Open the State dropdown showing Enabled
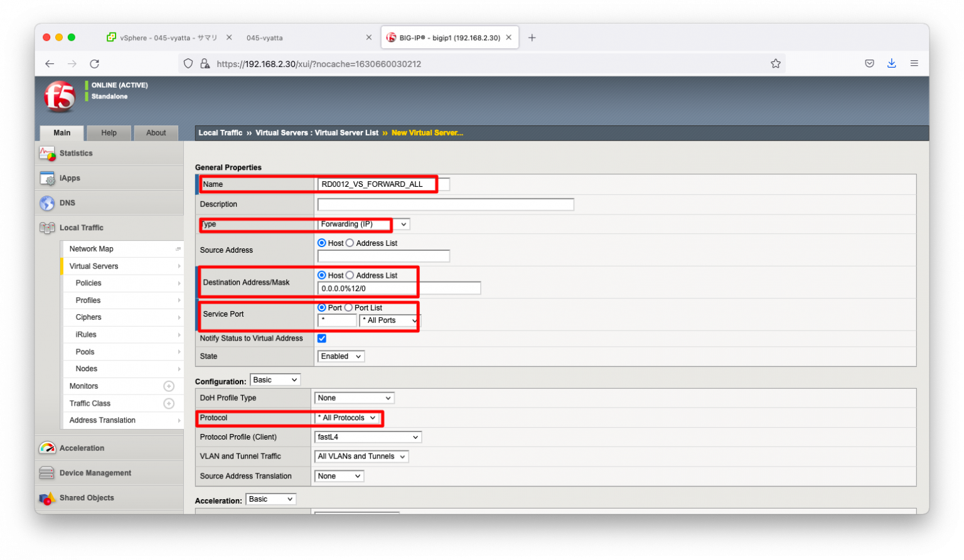The width and height of the screenshot is (964, 560). coord(340,356)
